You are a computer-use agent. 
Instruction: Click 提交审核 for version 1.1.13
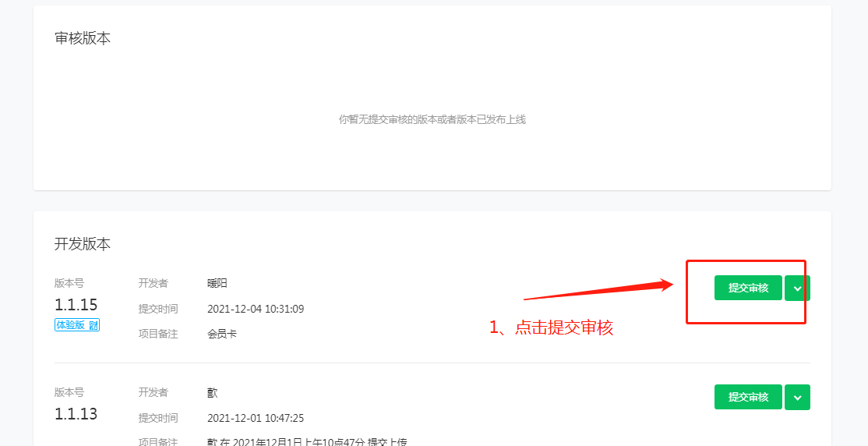748,397
